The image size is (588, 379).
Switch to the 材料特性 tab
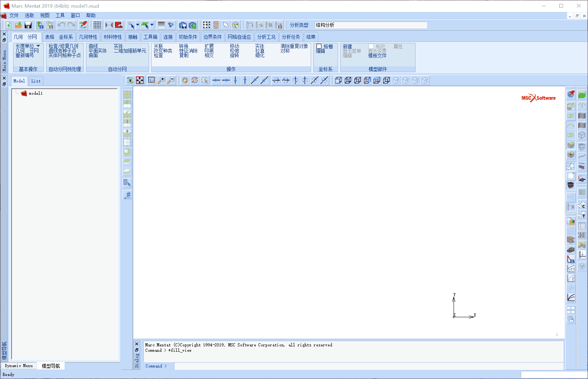coord(113,37)
